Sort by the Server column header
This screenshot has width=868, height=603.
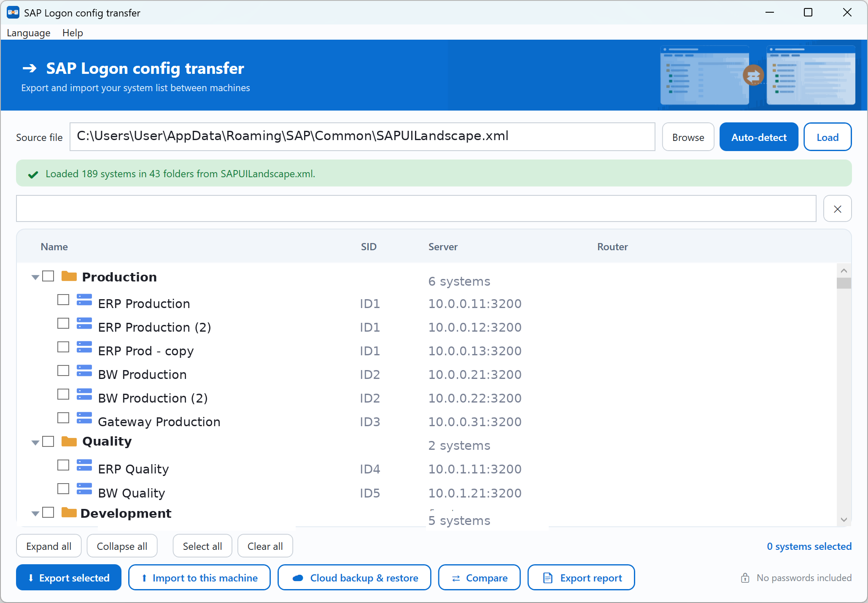pos(443,247)
